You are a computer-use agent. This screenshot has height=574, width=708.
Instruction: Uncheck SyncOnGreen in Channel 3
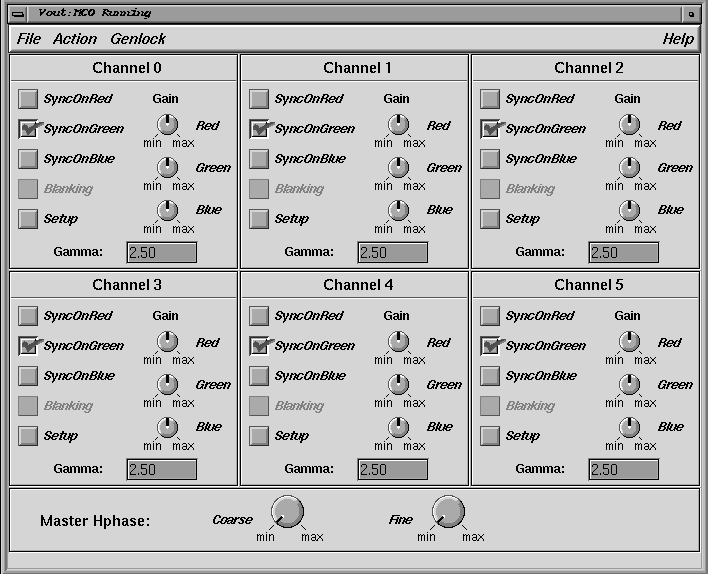point(28,346)
